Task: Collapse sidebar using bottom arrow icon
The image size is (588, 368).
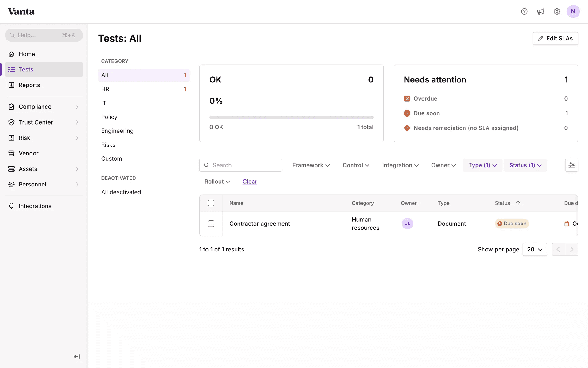Action: (x=77, y=356)
